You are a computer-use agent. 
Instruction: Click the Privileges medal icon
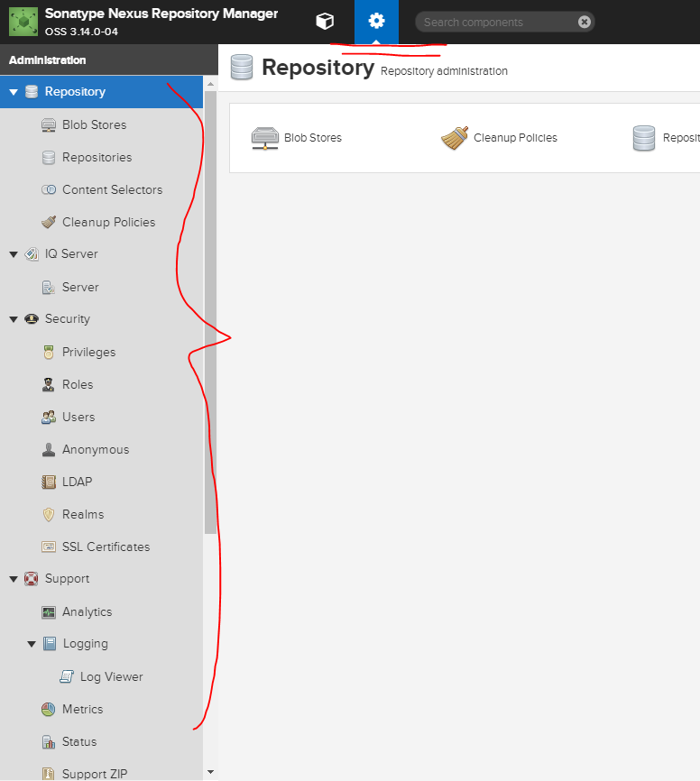coord(49,352)
